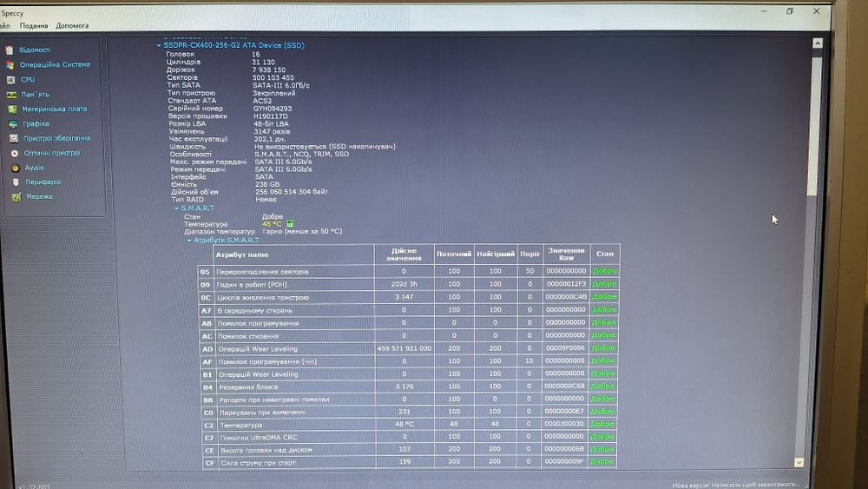
Task: Open the Подання menu
Action: [x=34, y=25]
